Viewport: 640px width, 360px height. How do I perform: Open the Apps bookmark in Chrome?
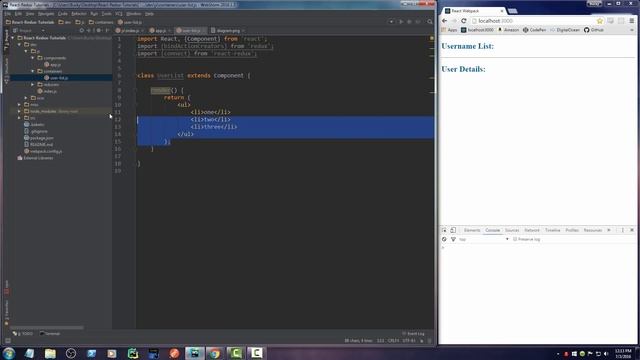click(449, 30)
